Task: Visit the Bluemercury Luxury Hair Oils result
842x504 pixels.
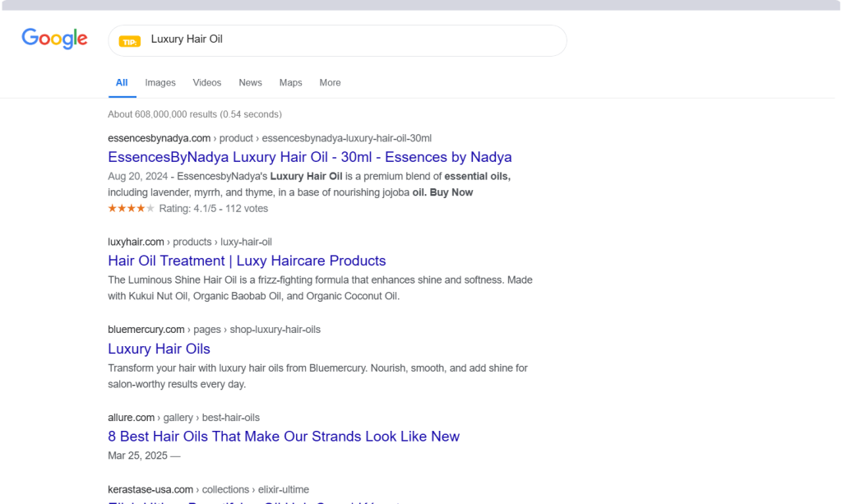Action: click(x=159, y=349)
